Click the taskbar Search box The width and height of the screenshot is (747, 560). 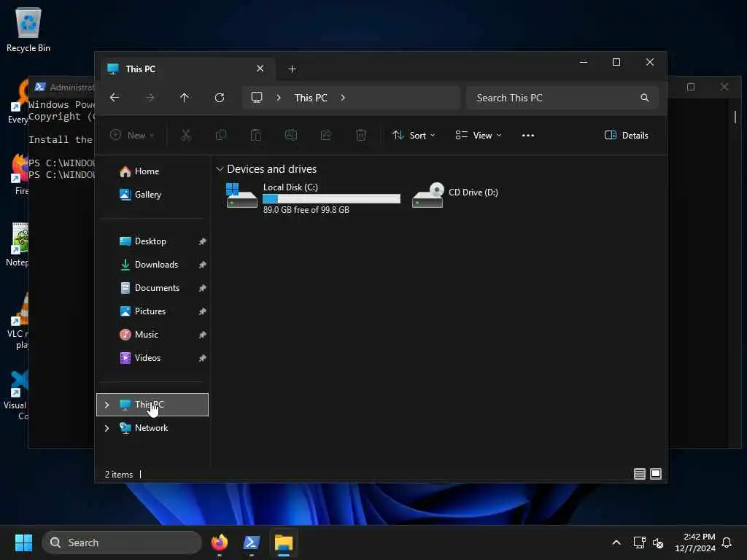click(122, 542)
